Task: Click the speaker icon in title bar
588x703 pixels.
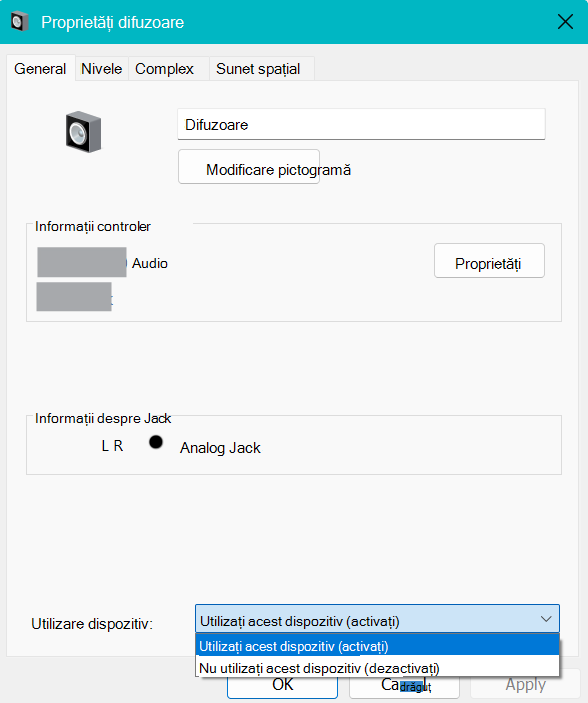Action: click(x=19, y=22)
